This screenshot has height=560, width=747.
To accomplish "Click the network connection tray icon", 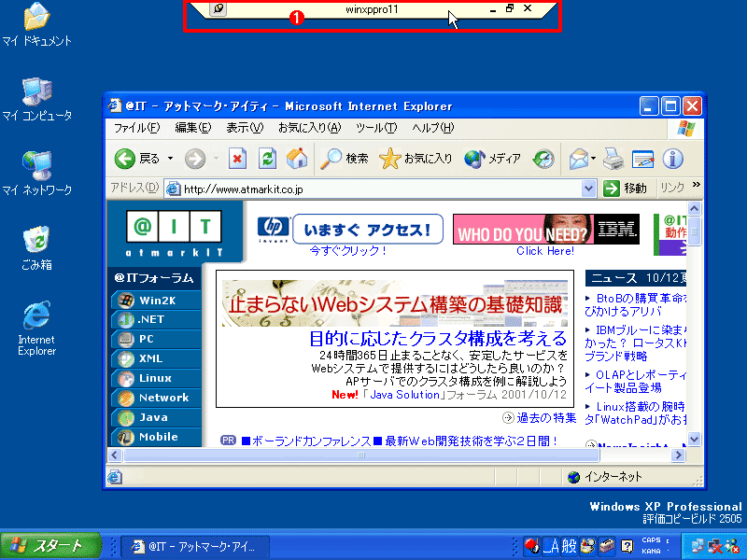I will (x=698, y=546).
